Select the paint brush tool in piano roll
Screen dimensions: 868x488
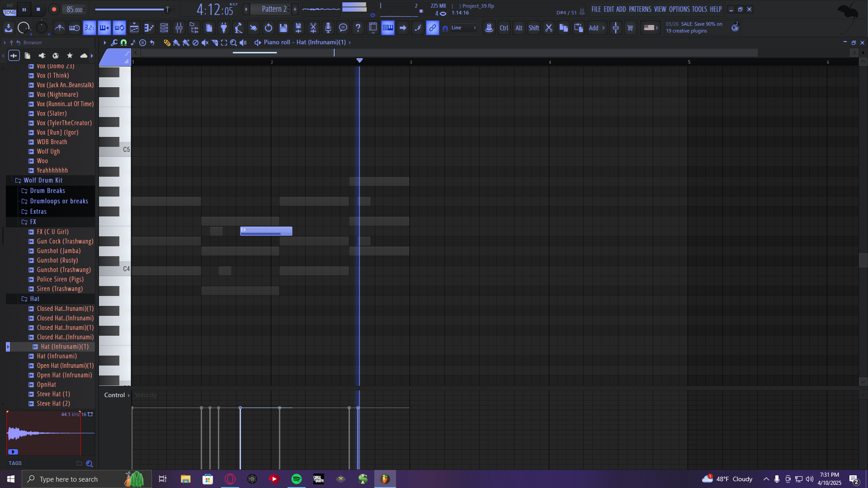pyautogui.click(x=176, y=42)
